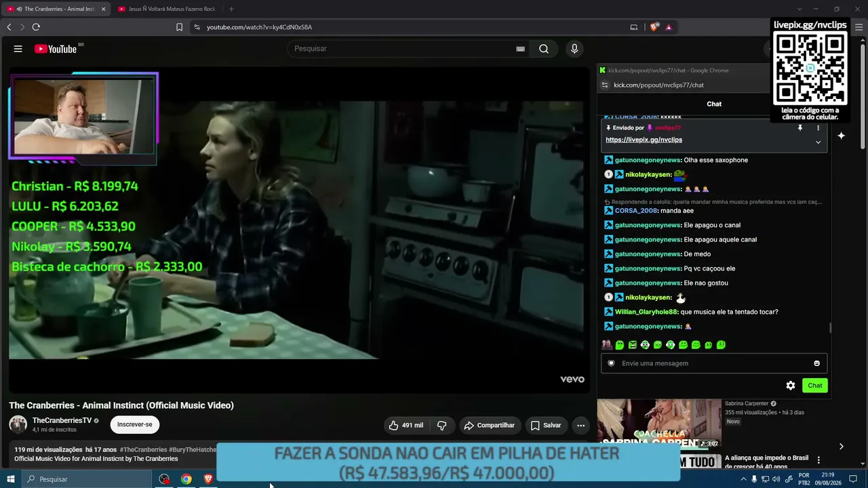Save the video with Salvar button
This screenshot has height=488, width=868.
pyautogui.click(x=546, y=426)
